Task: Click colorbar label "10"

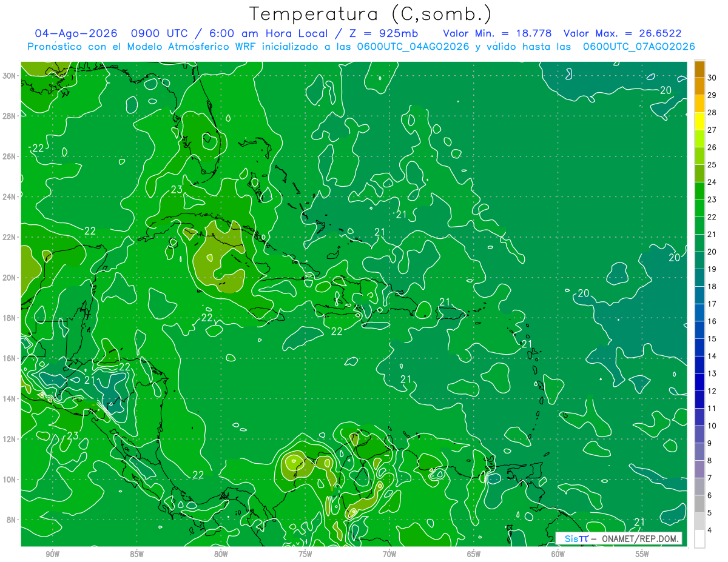Action: [712, 426]
